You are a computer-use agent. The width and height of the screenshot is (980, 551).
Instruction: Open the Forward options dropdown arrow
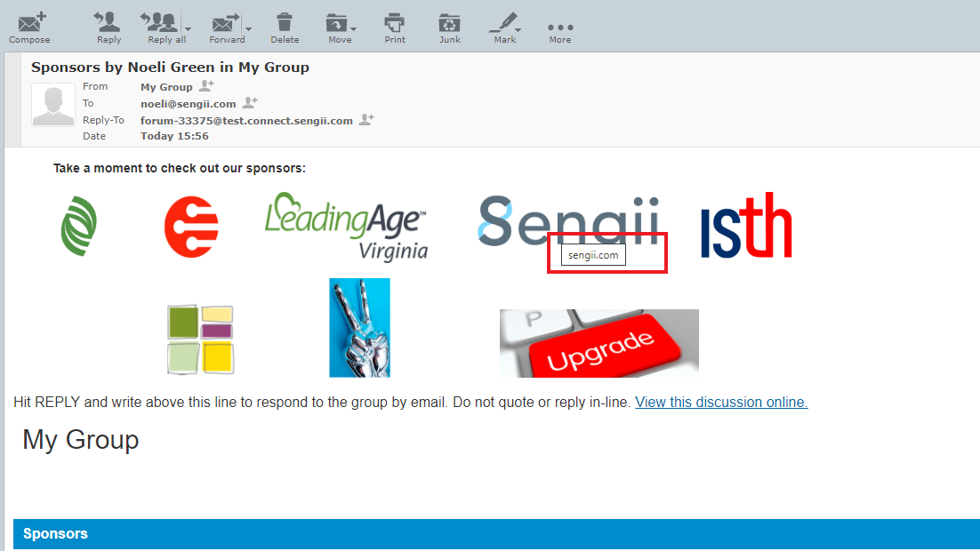(x=248, y=28)
